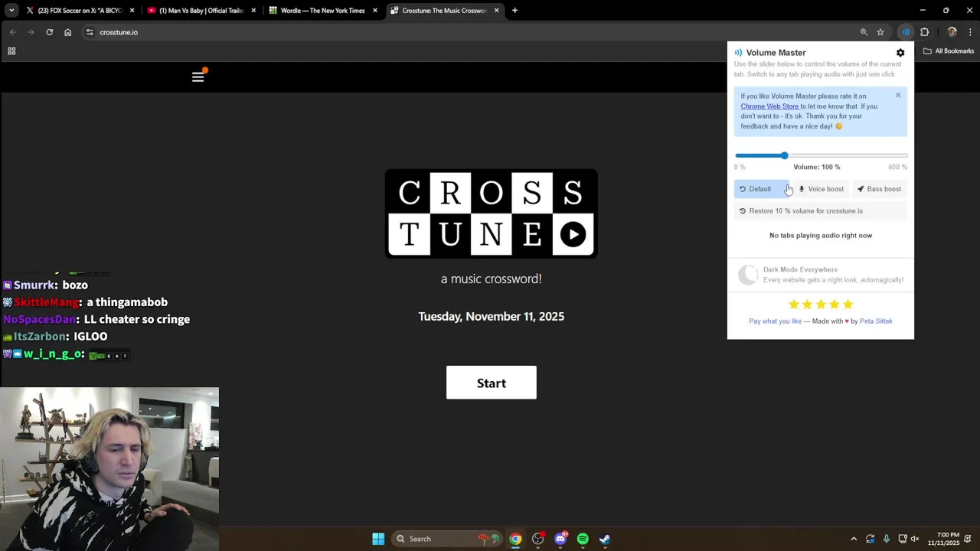Open the tab search dropdown arrow
Image resolution: width=980 pixels, height=551 pixels.
click(x=11, y=11)
